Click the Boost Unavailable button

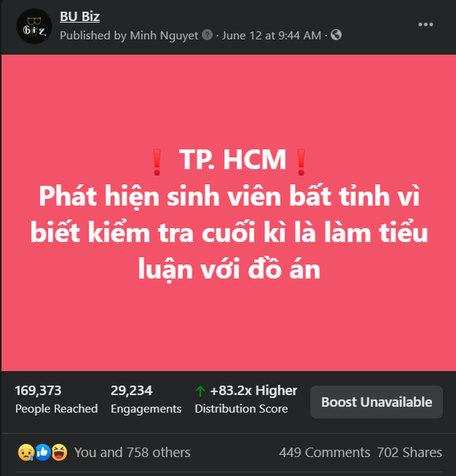click(376, 402)
